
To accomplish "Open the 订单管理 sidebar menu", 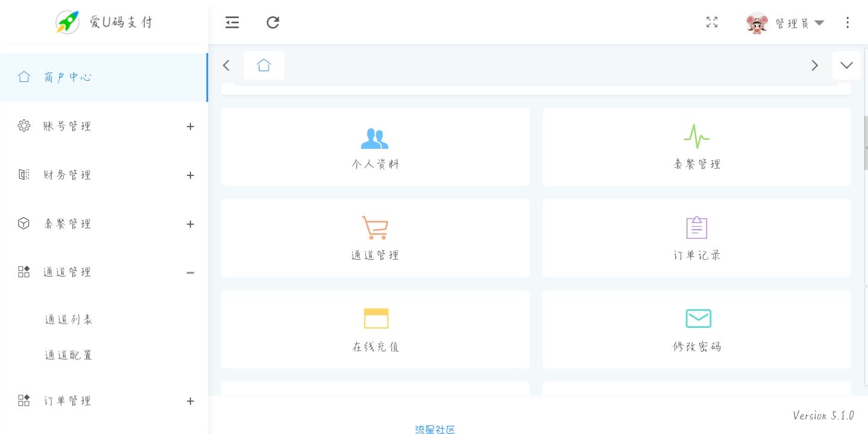I will [x=67, y=401].
